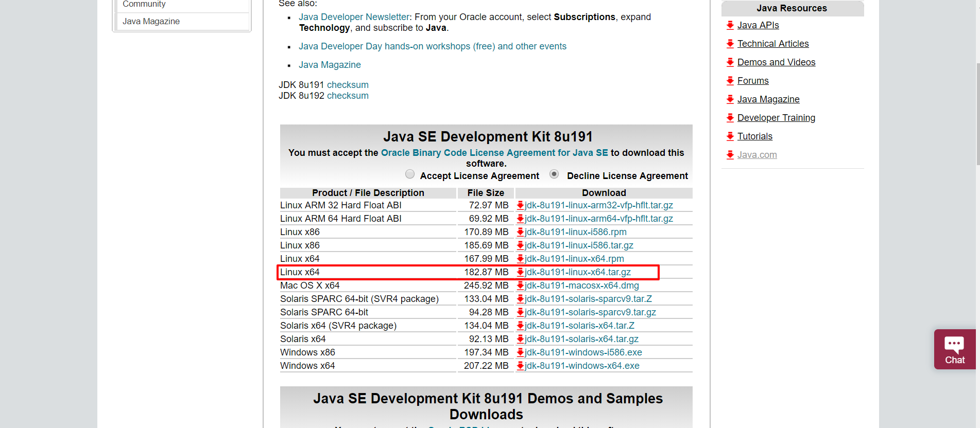Download jdk-8u191-linux-arm32-vfp-hflt.tar.gz file link
The image size is (980, 428).
click(599, 205)
